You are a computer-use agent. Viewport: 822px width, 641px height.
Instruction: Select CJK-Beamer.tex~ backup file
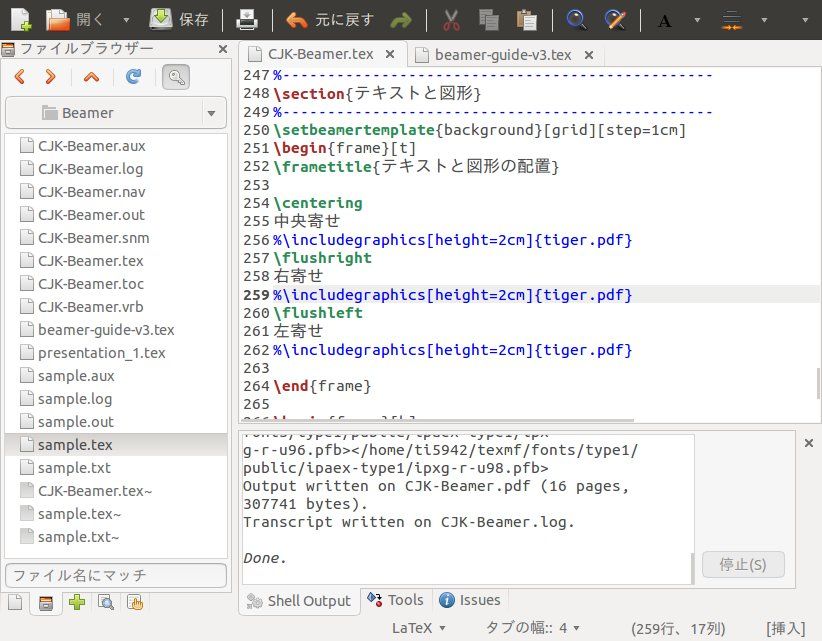(x=116, y=491)
